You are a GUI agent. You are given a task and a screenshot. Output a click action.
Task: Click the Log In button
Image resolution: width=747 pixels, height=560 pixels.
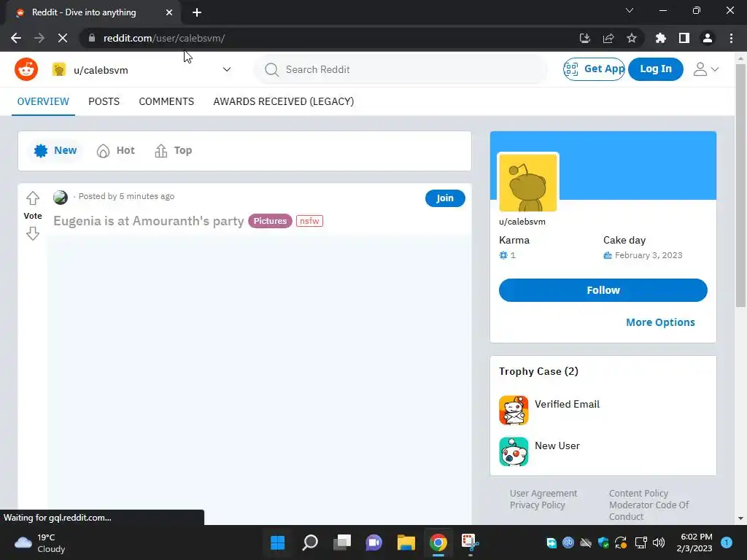656,69
